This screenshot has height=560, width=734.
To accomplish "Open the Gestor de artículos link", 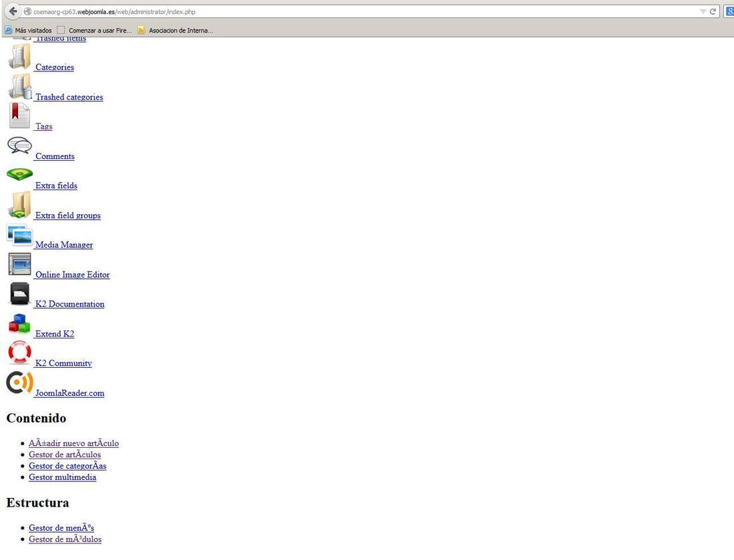I will [x=65, y=454].
